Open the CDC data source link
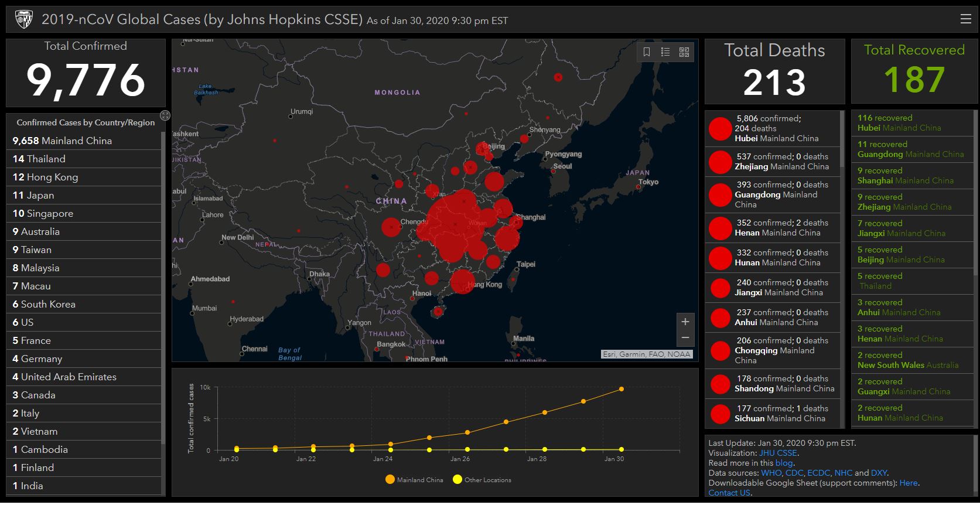Screen dimensions: 980x505 click(794, 473)
